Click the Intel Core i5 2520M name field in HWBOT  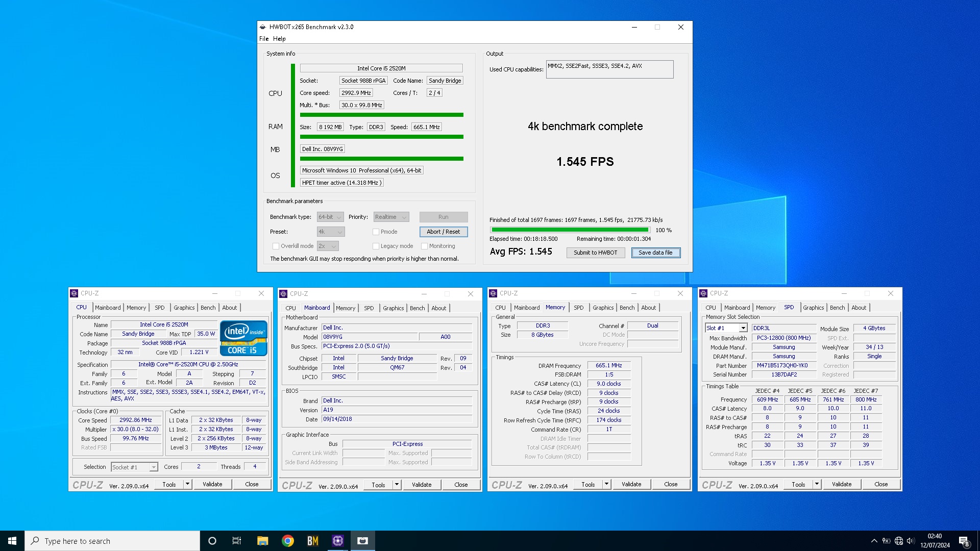(x=381, y=68)
